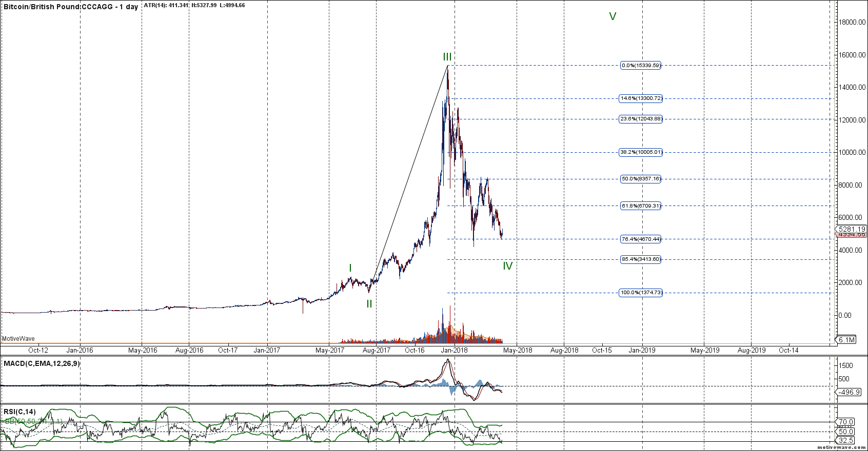868x451 pixels.
Task: Click the 23.6%(12043.88) Fibonacci label
Action: pyautogui.click(x=641, y=119)
